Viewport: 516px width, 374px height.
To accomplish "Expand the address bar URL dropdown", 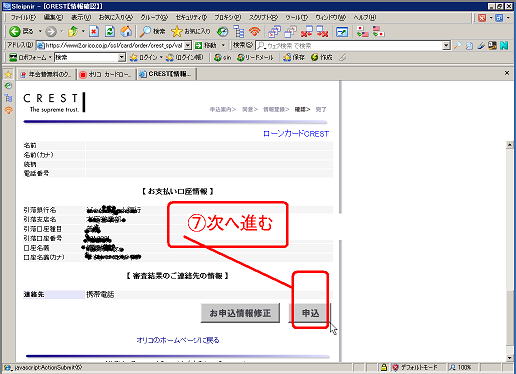I will [x=188, y=45].
